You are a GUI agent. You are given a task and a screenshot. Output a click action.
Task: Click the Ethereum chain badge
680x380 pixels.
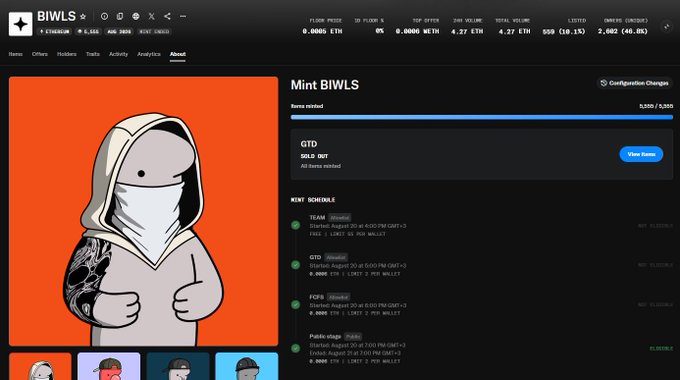55,32
